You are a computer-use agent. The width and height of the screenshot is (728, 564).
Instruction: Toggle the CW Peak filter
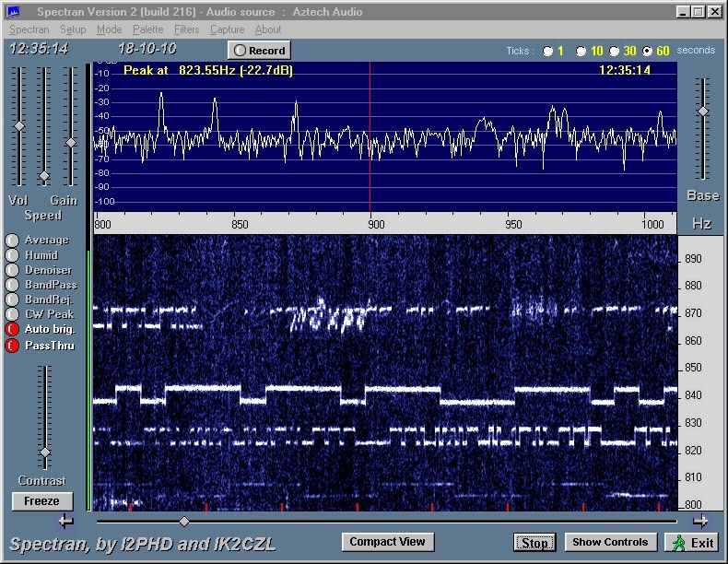pyautogui.click(x=12, y=314)
